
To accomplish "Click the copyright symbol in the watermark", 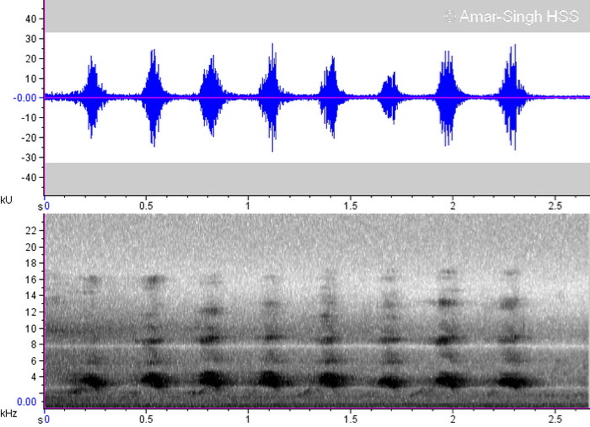I will (450, 17).
